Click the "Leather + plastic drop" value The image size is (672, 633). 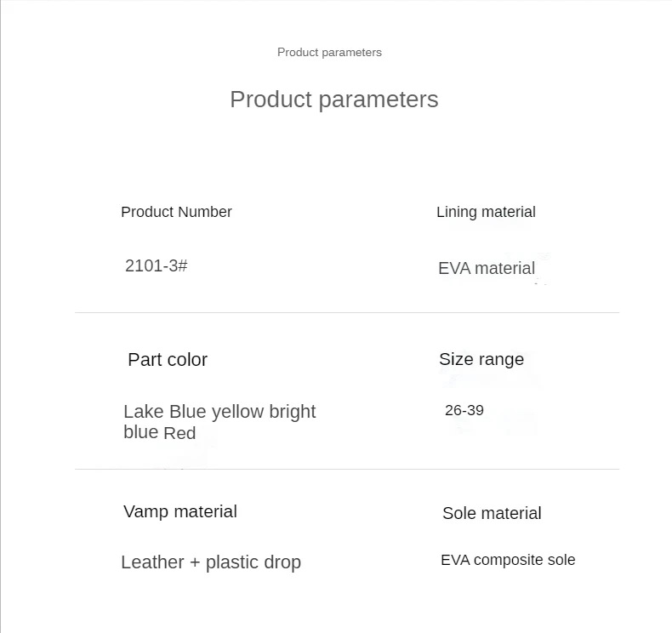210,562
